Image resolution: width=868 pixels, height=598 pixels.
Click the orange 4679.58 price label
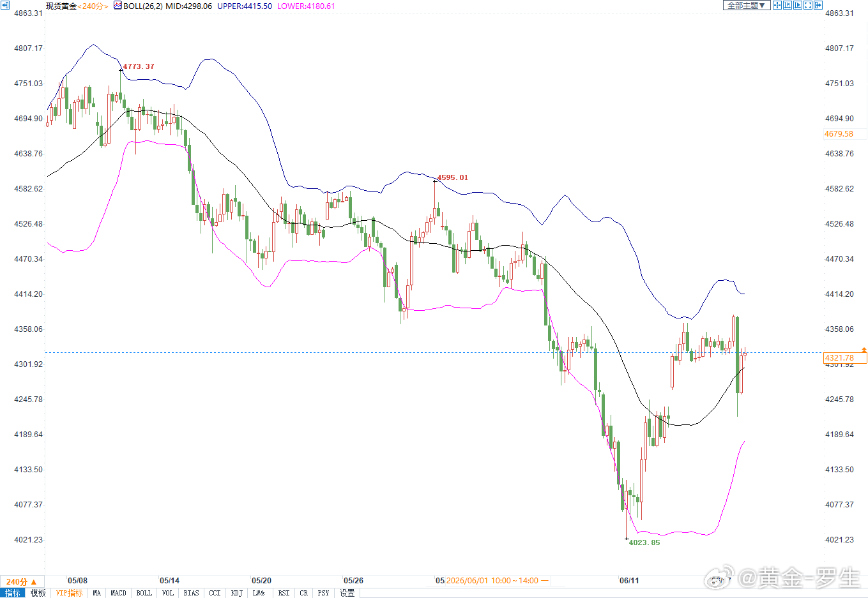point(839,134)
